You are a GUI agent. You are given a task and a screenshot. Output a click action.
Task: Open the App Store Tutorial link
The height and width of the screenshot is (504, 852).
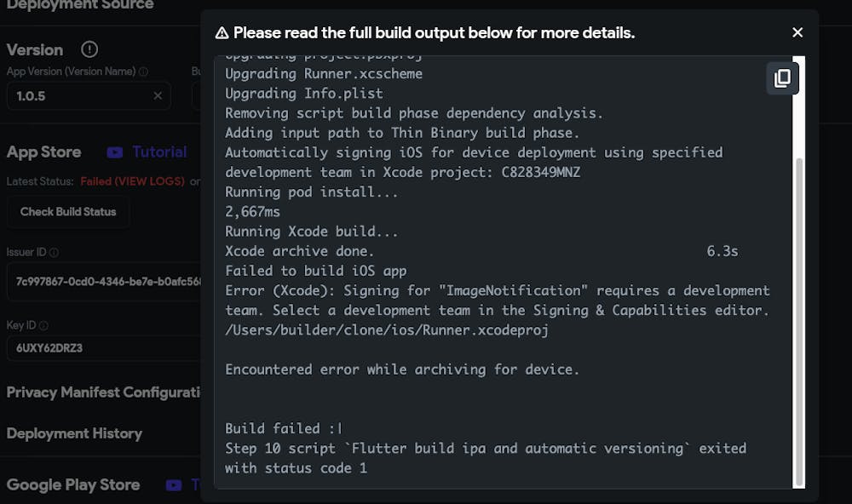click(160, 152)
